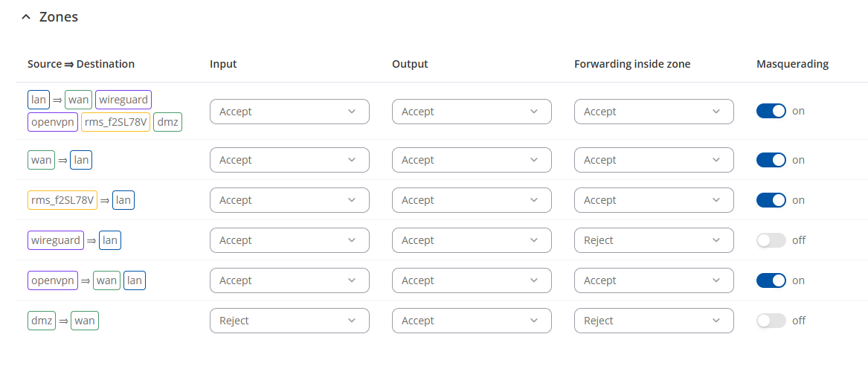Click the openvpn source zone badge
The width and height of the screenshot is (868, 366).
coord(52,280)
